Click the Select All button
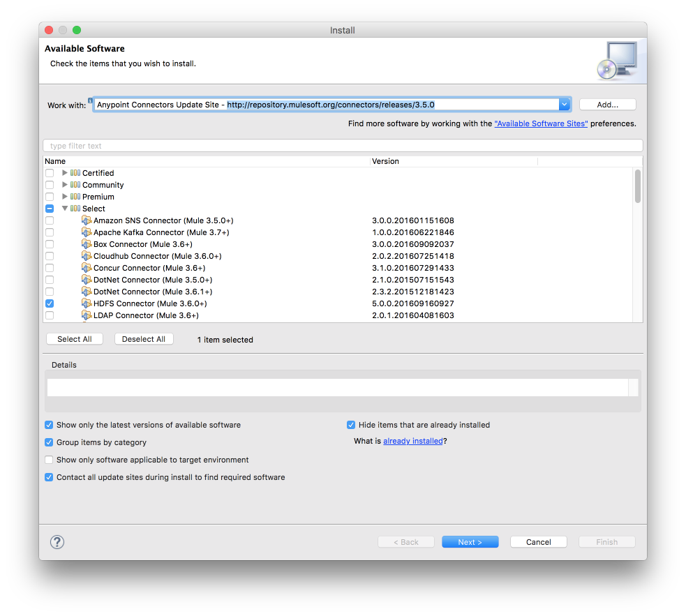 pyautogui.click(x=75, y=339)
